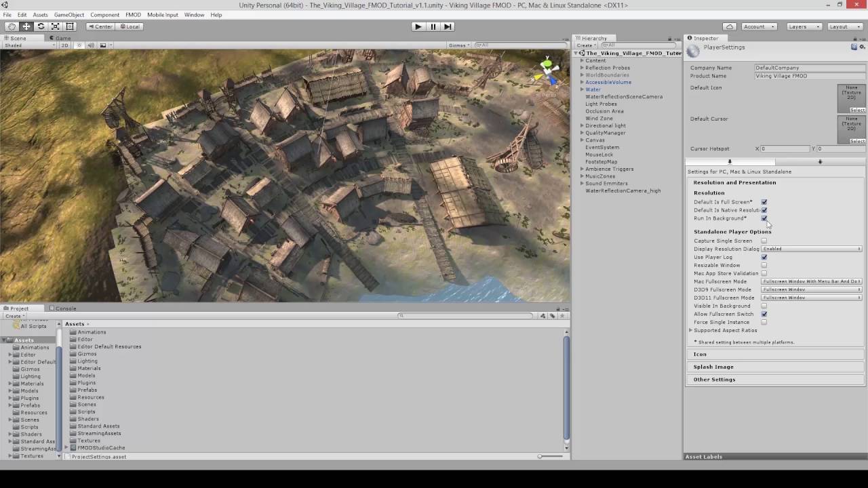Select the Rect transform tool
Viewport: 868px width, 488px height.
[70, 26]
